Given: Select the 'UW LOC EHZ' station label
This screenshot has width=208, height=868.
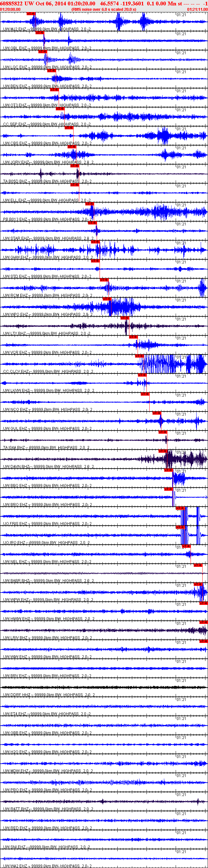Looking at the screenshot, I should [15, 68].
